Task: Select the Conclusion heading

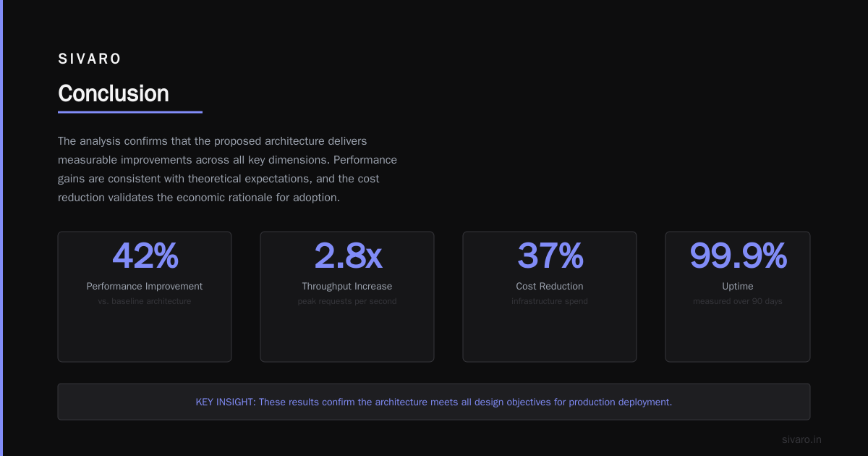Action: pos(114,93)
